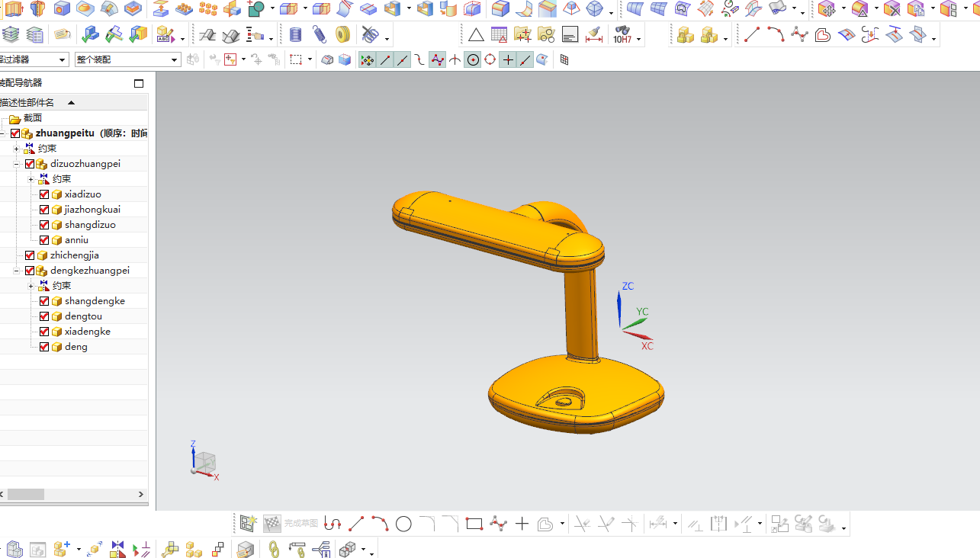980x558 pixels.
Task: Click the cylindrical coil spring icon
Action: point(296,35)
